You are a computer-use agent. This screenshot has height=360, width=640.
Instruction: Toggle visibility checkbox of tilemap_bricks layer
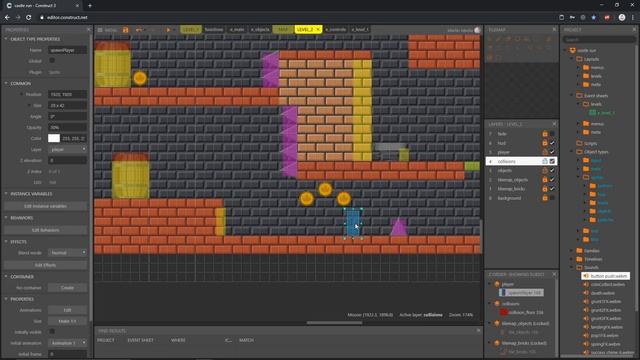pyautogui.click(x=552, y=189)
